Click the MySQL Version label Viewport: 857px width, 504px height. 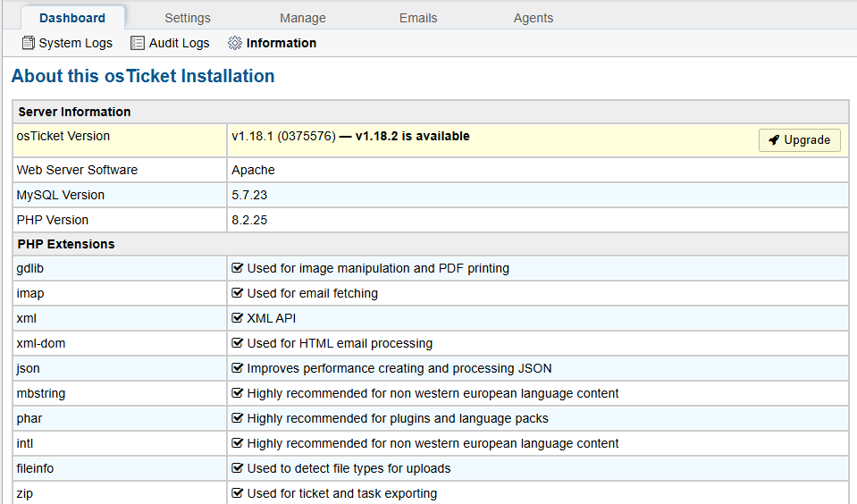pyautogui.click(x=61, y=195)
